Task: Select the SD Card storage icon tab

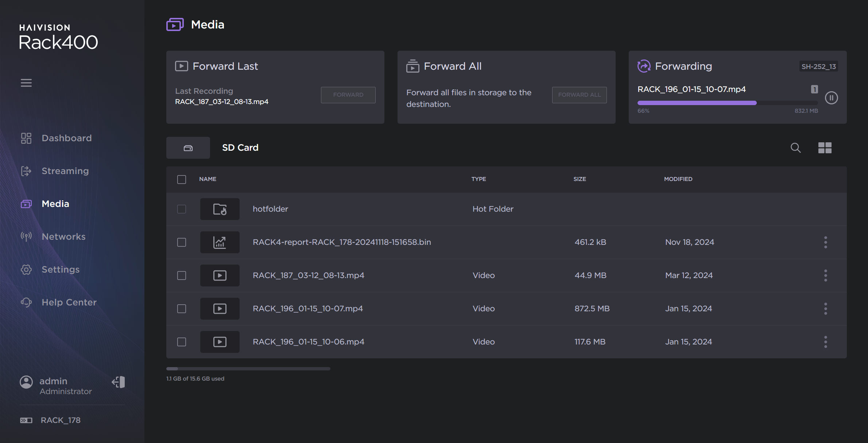Action: click(x=188, y=148)
